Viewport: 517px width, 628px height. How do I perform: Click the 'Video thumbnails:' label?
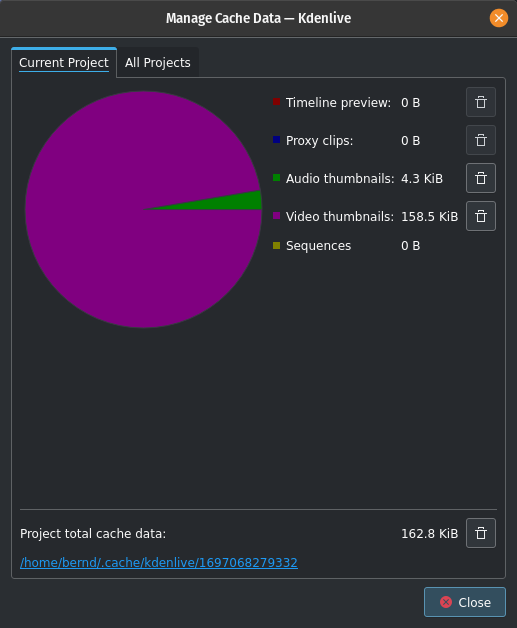pyautogui.click(x=340, y=217)
